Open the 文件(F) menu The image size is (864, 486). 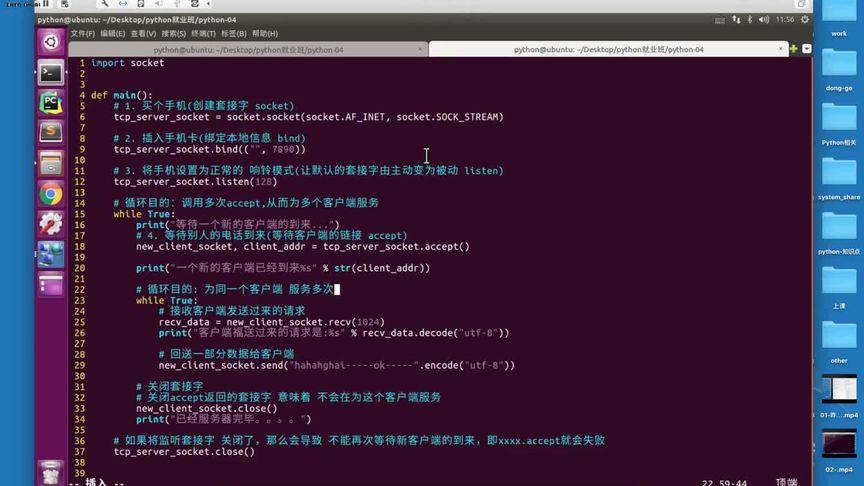pos(83,34)
